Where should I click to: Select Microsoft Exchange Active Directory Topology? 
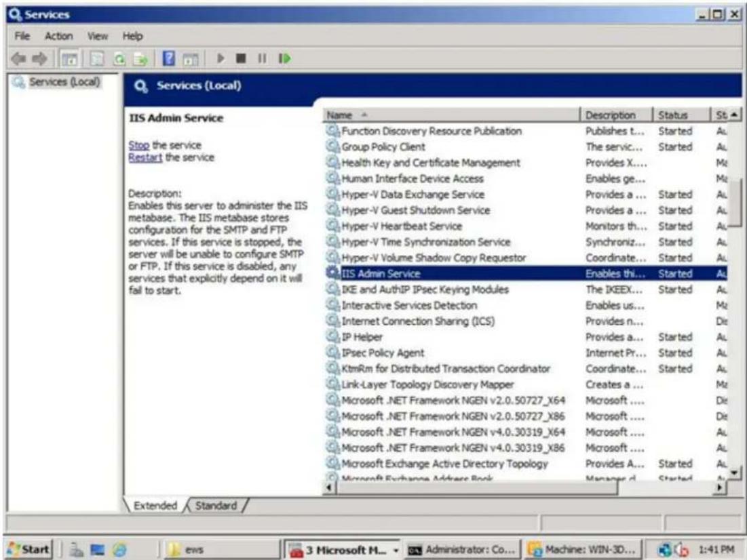[x=526, y=463]
